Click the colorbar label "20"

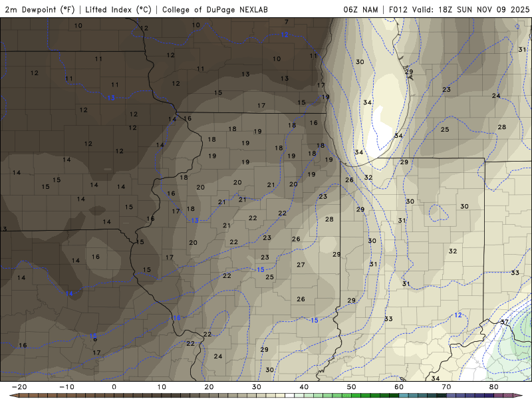pyautogui.click(x=209, y=387)
